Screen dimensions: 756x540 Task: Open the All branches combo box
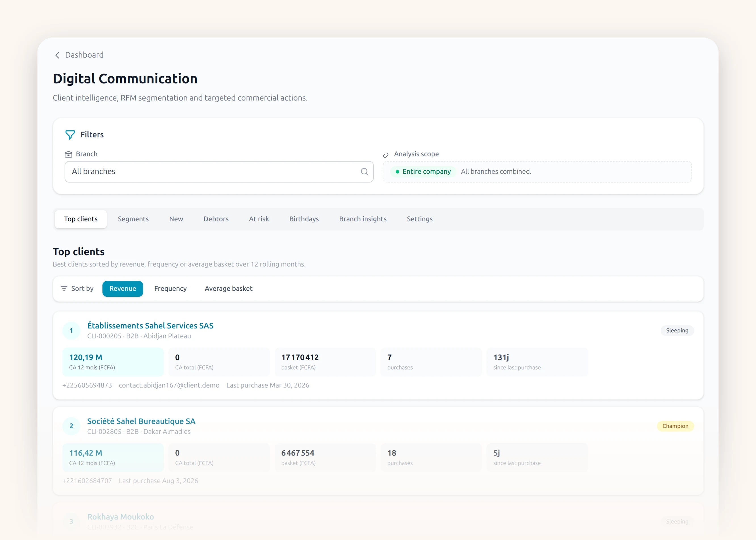click(x=219, y=171)
